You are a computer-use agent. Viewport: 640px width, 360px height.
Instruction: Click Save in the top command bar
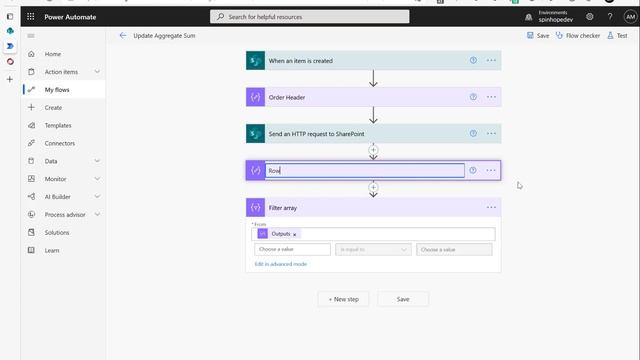click(x=538, y=36)
